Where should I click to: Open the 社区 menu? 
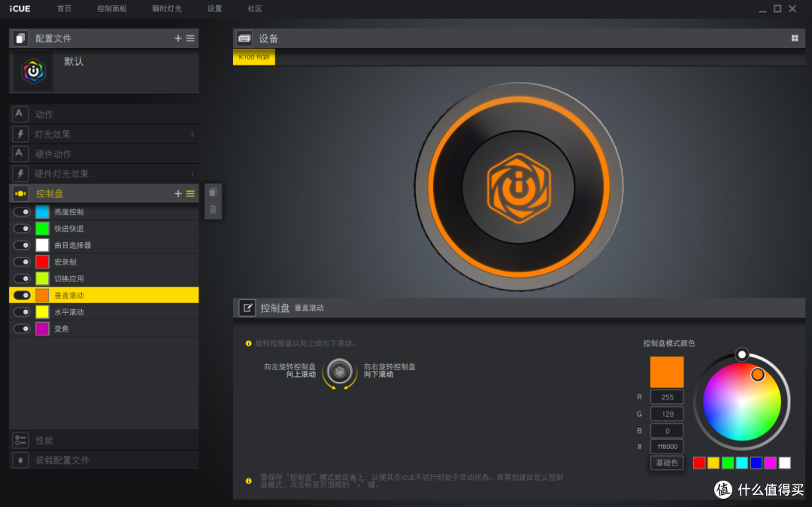(x=255, y=9)
